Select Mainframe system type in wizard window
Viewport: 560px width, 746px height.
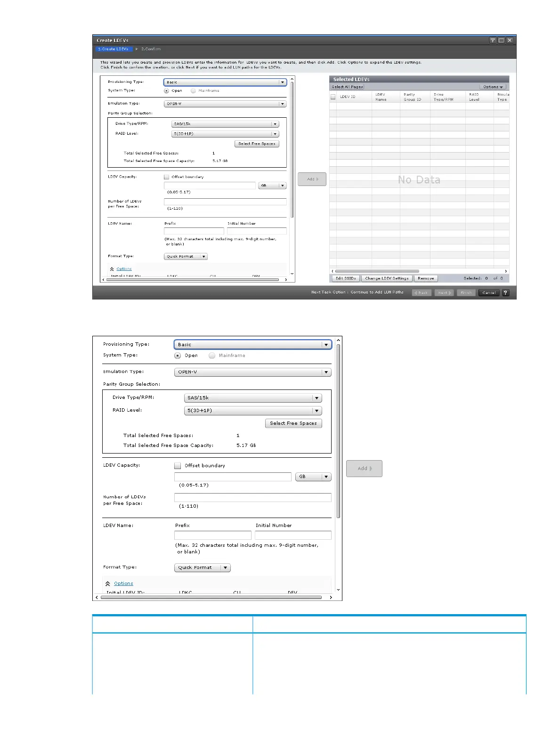(x=193, y=90)
